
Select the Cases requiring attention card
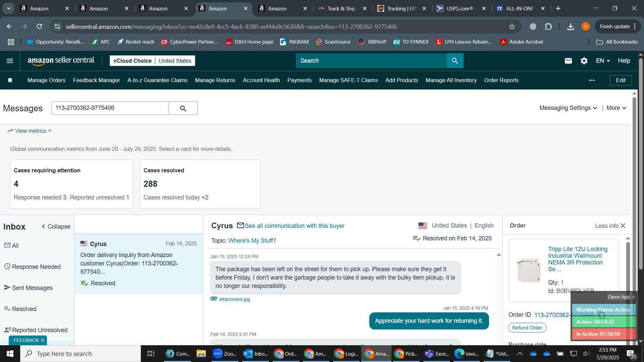pos(71,184)
